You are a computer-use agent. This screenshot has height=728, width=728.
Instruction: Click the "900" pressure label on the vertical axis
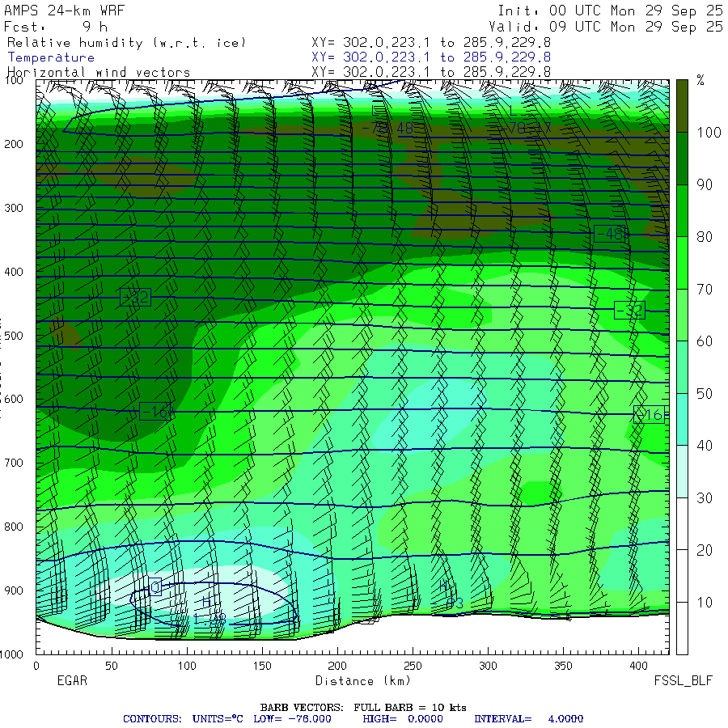click(x=14, y=590)
